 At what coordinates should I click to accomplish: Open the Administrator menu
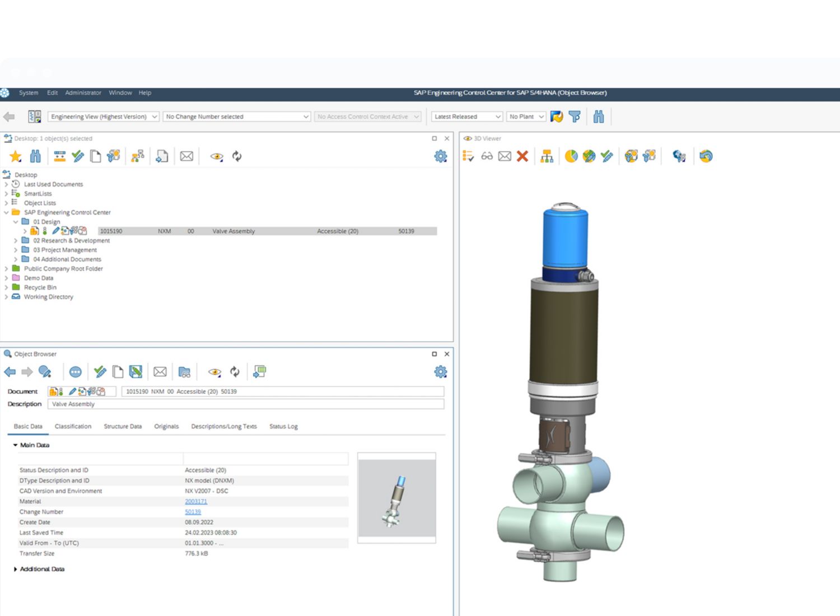click(x=83, y=93)
